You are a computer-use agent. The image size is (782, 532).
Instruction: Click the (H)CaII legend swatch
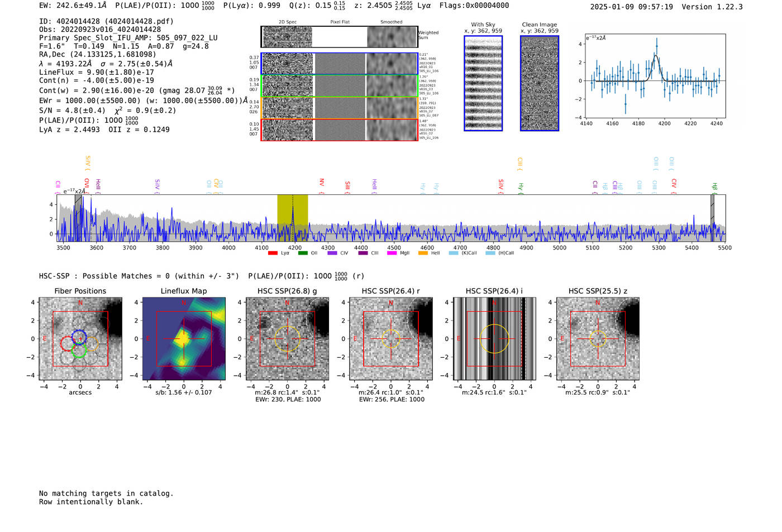[x=490, y=253]
